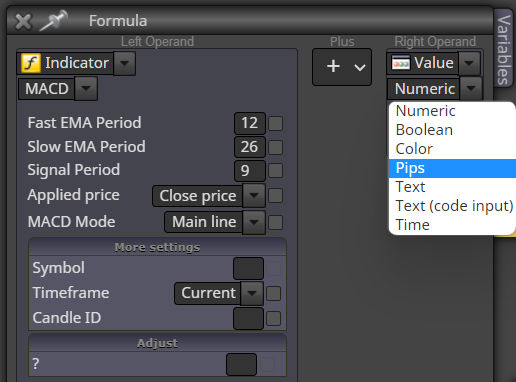
Task: Enable the Signal Period checkbox
Action: (x=276, y=171)
